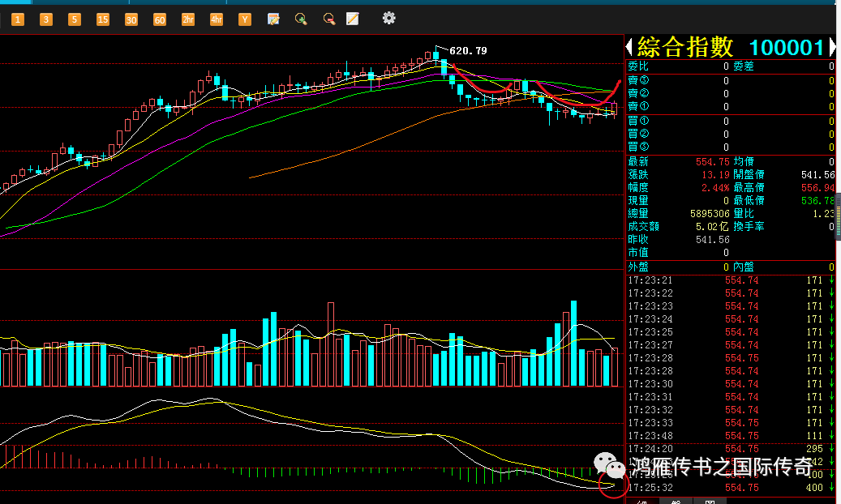Switch to the 1-minute chart period
Screen dimensions: 841x504
point(18,19)
